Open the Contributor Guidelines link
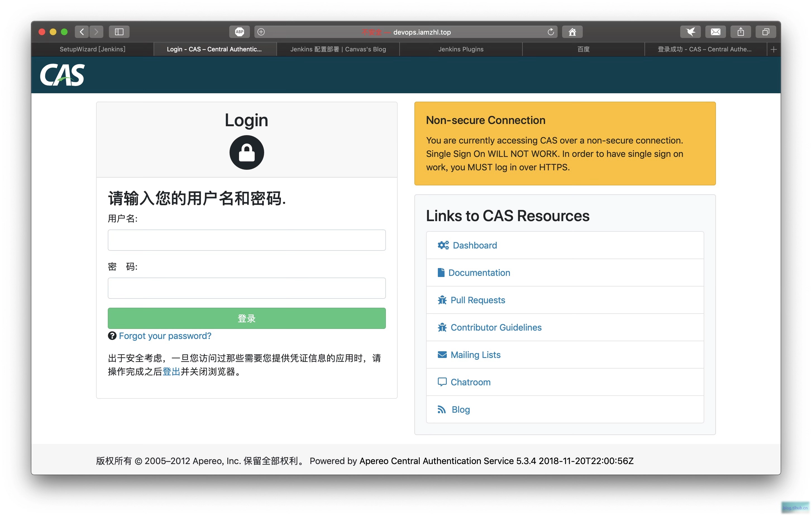Image resolution: width=812 pixels, height=516 pixels. 496,327
